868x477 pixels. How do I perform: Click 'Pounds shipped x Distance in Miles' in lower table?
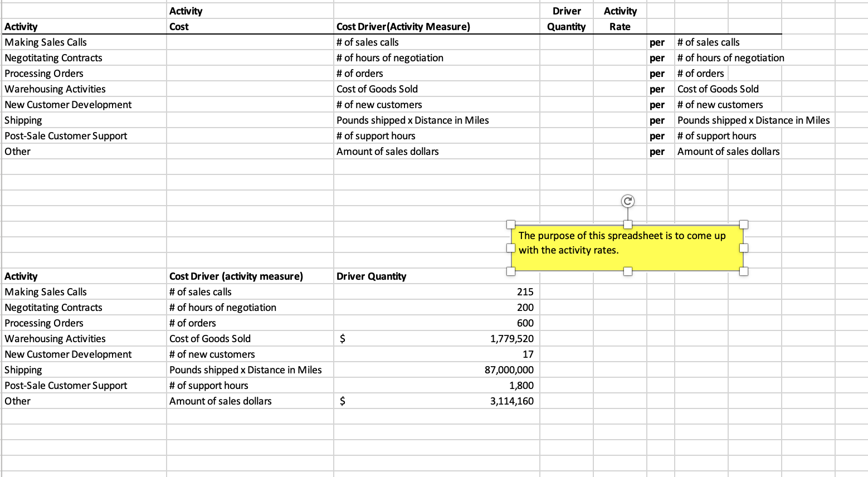point(246,369)
